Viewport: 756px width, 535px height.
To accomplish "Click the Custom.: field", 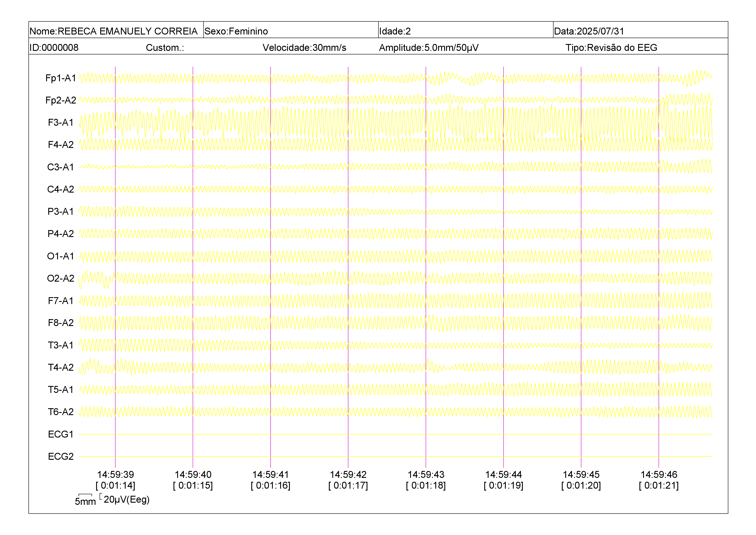I will coord(165,48).
